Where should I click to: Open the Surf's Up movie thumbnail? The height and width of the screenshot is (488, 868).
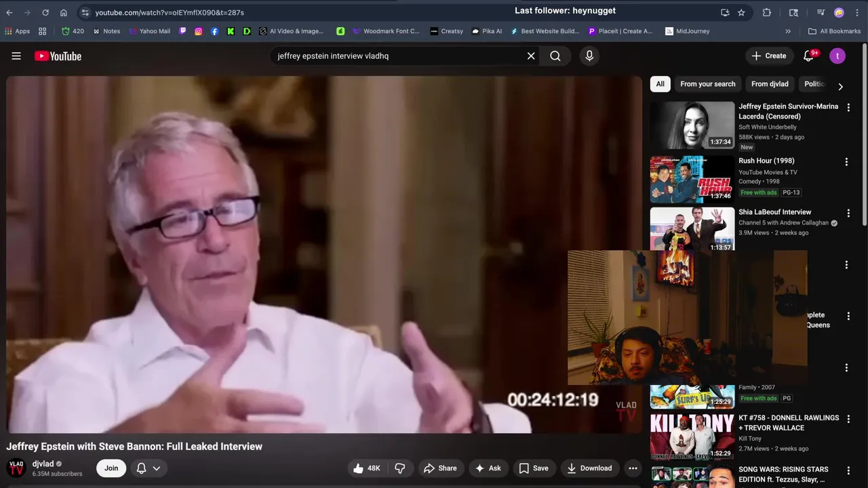pos(692,396)
